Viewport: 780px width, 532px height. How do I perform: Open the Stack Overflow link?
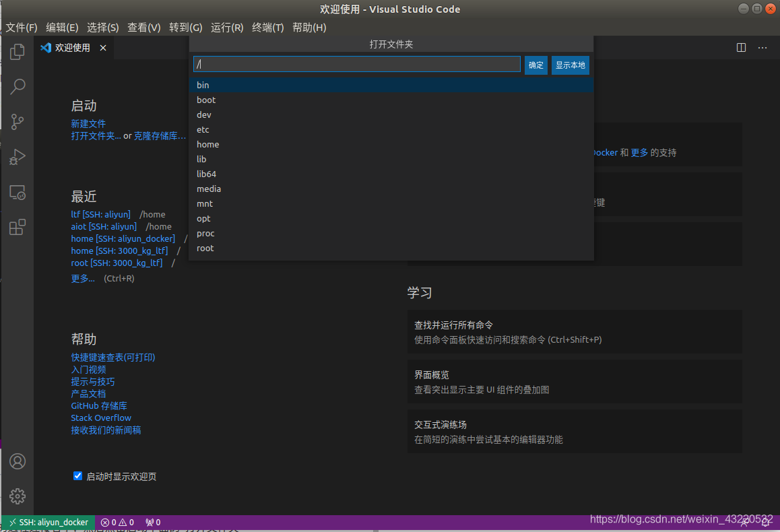[x=101, y=418]
